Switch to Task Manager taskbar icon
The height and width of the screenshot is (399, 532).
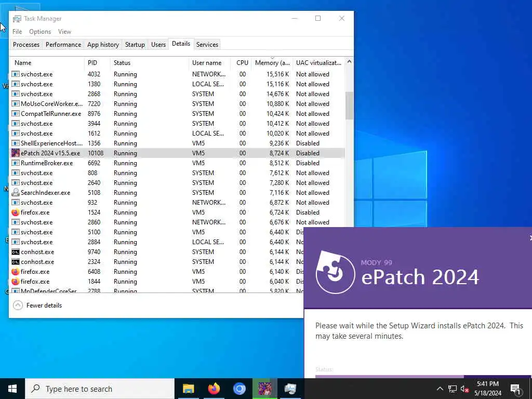click(x=290, y=389)
